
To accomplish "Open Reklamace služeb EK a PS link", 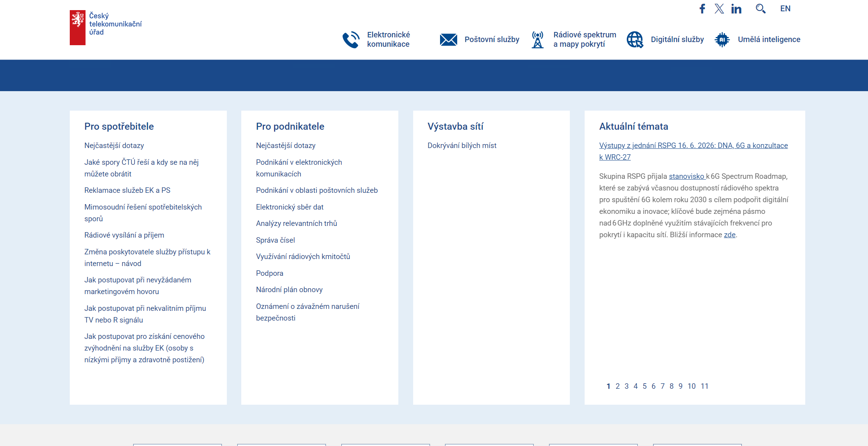I will click(x=127, y=190).
